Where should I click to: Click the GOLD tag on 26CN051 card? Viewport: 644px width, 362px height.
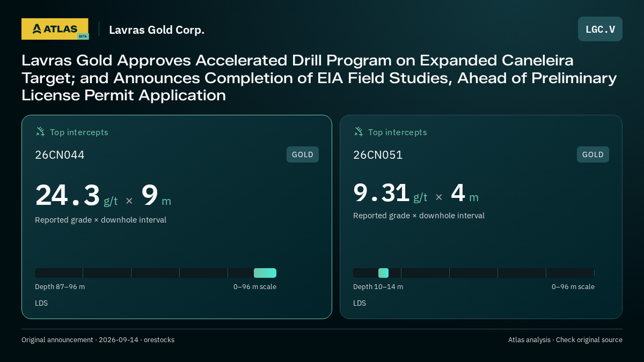click(593, 154)
